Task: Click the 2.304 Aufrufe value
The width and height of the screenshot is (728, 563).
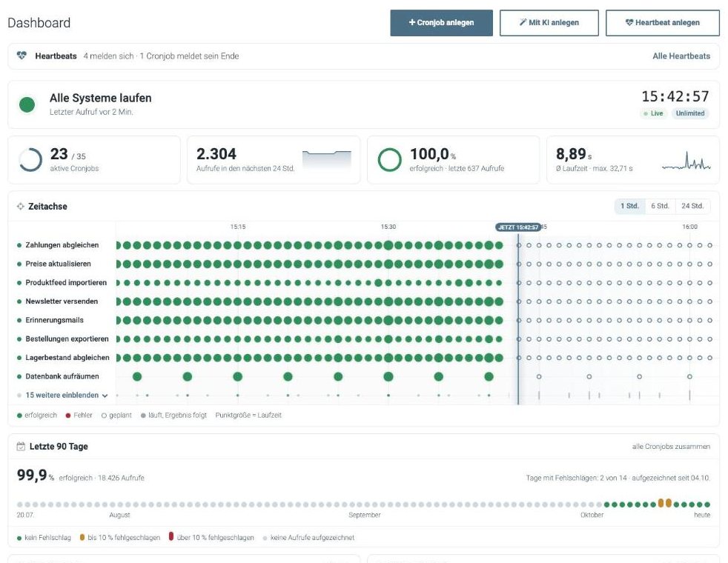Action: tap(216, 154)
